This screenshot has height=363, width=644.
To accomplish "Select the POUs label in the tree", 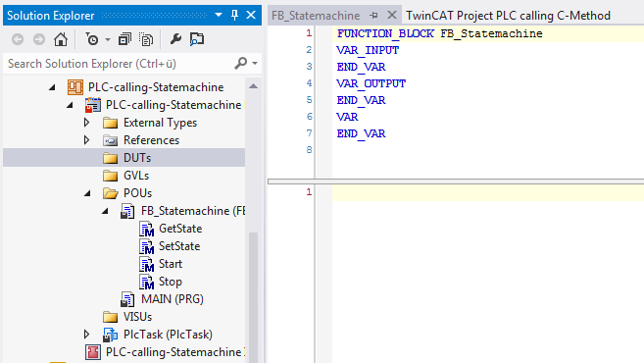I will tap(137, 193).
